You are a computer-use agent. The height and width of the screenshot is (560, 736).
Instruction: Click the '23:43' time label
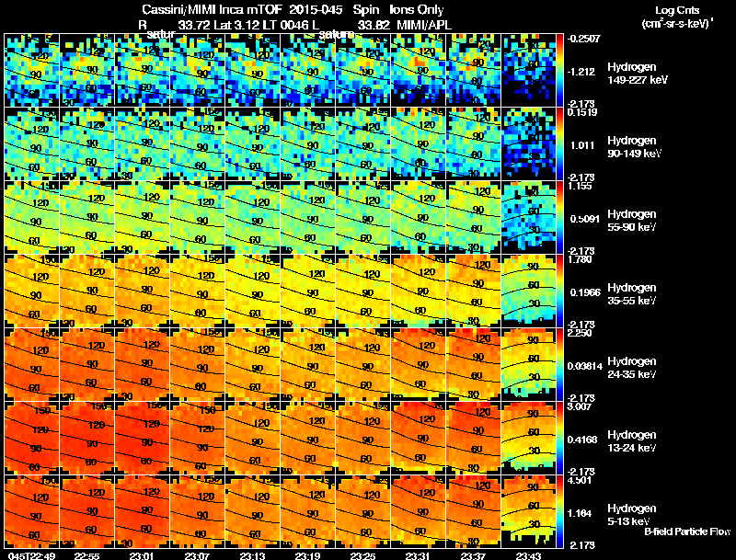pos(528,555)
